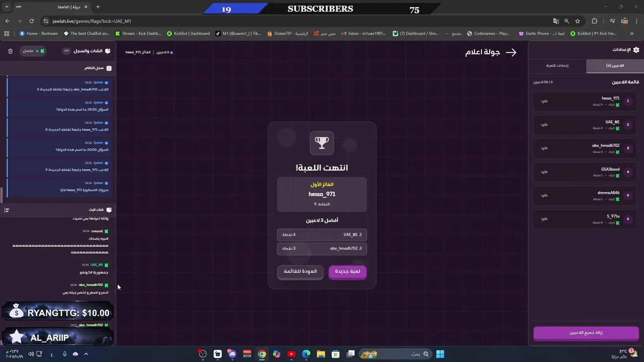Screen dimensions: 644x362
Task: Switch to the إعدادات اللعبة tab
Action: pos(557,66)
